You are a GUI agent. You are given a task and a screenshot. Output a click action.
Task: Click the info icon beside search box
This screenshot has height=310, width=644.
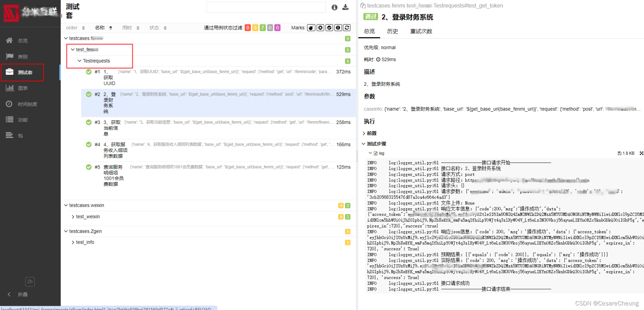click(x=335, y=7)
